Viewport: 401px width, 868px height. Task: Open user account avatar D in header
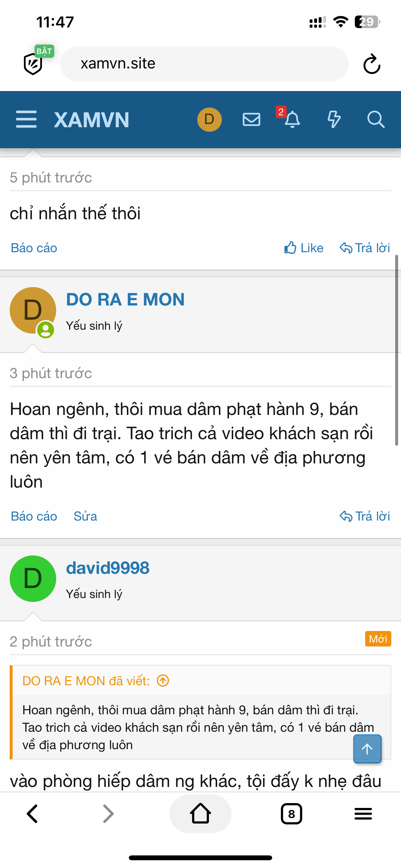209,119
